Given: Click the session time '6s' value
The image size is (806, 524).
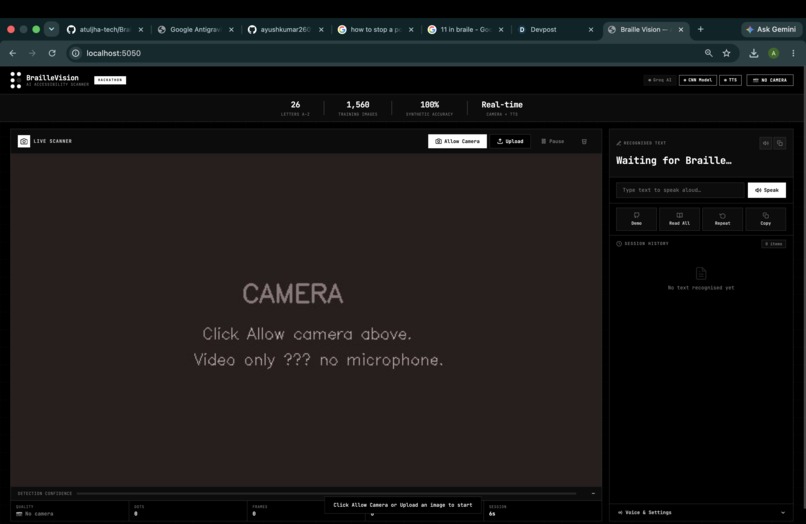Looking at the screenshot, I should click(492, 514).
